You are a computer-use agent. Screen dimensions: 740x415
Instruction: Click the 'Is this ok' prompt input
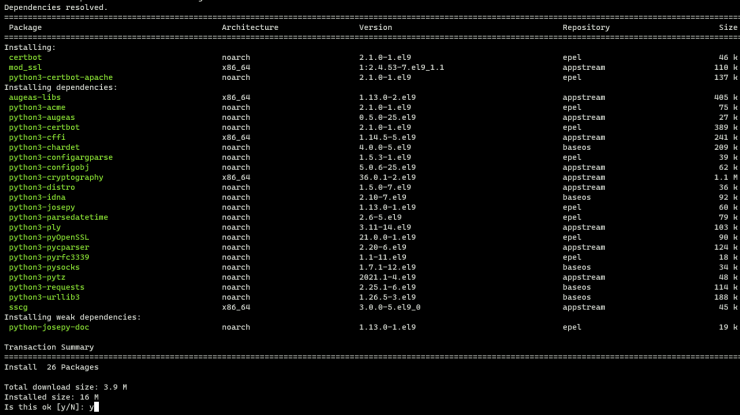[95, 407]
